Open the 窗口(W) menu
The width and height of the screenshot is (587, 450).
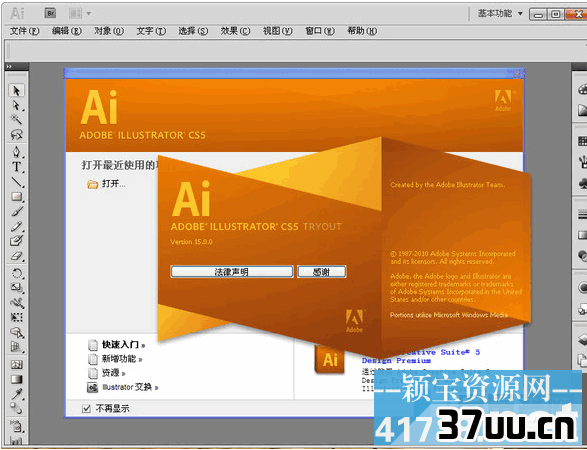tap(320, 31)
